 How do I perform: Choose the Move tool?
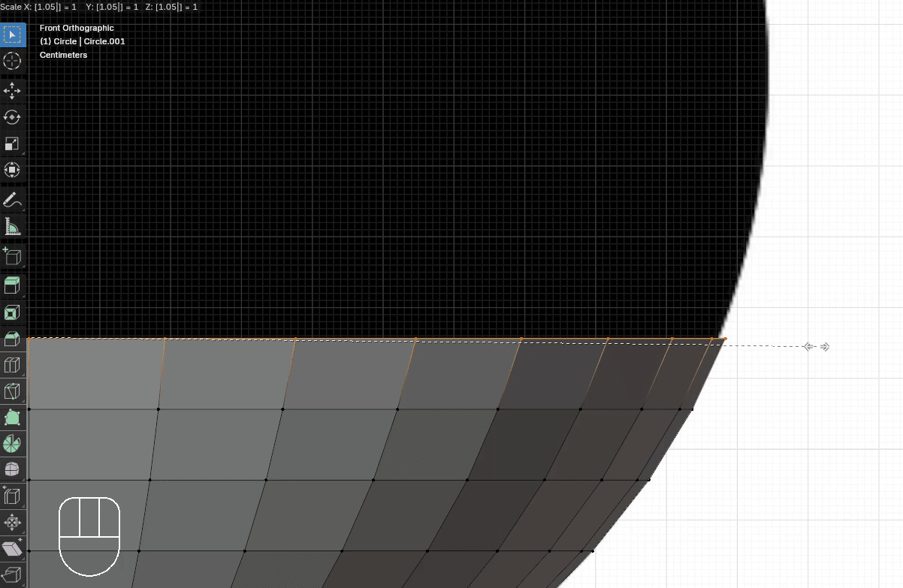pos(13,91)
